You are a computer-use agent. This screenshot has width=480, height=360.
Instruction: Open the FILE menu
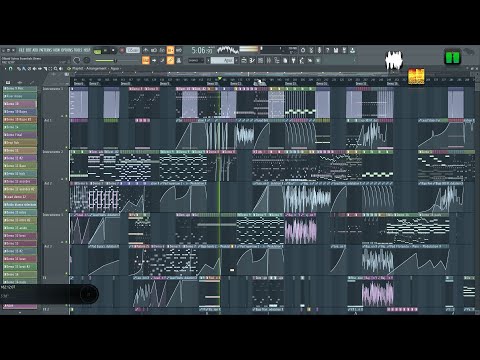click(x=21, y=50)
